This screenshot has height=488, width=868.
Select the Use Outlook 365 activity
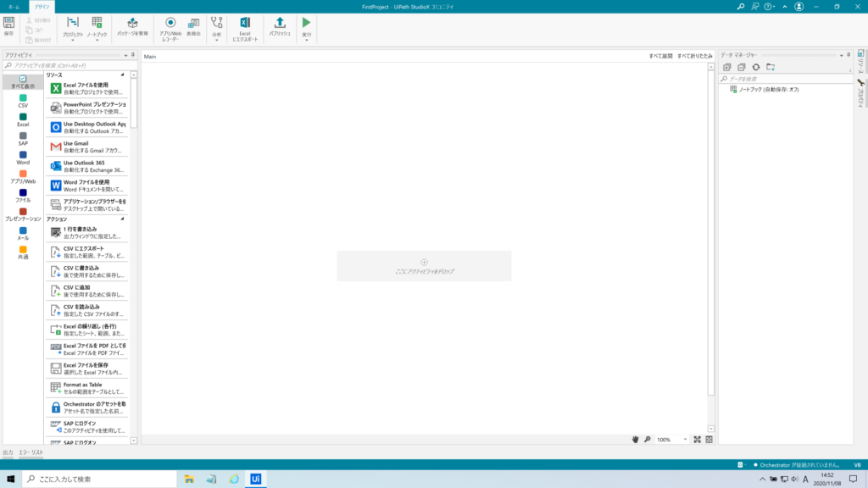point(87,166)
